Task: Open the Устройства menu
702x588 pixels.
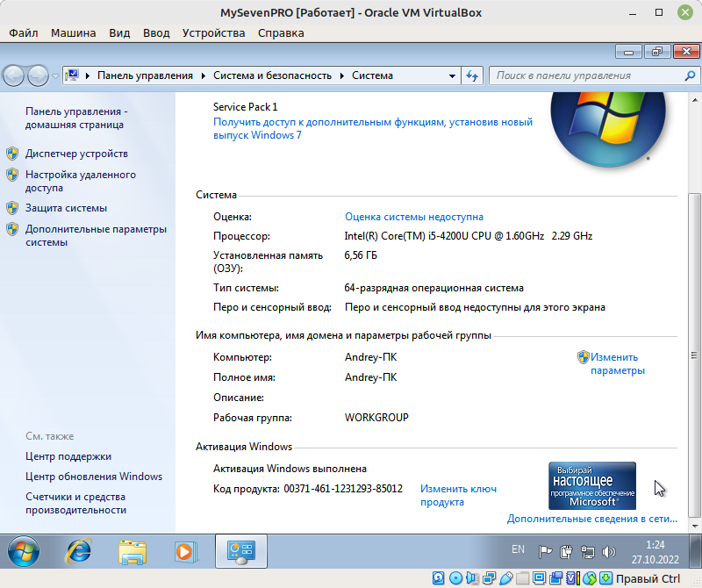Action: click(213, 33)
